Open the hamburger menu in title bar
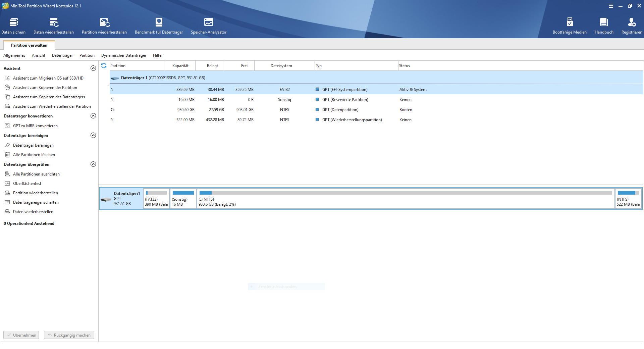 (x=611, y=6)
